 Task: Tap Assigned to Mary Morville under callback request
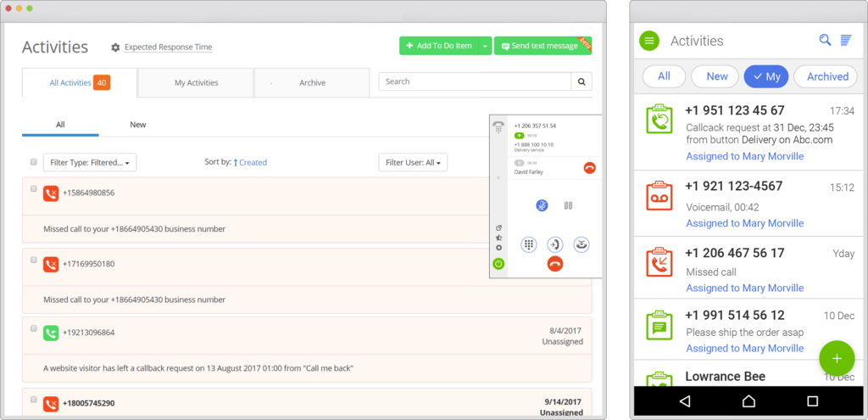(744, 156)
